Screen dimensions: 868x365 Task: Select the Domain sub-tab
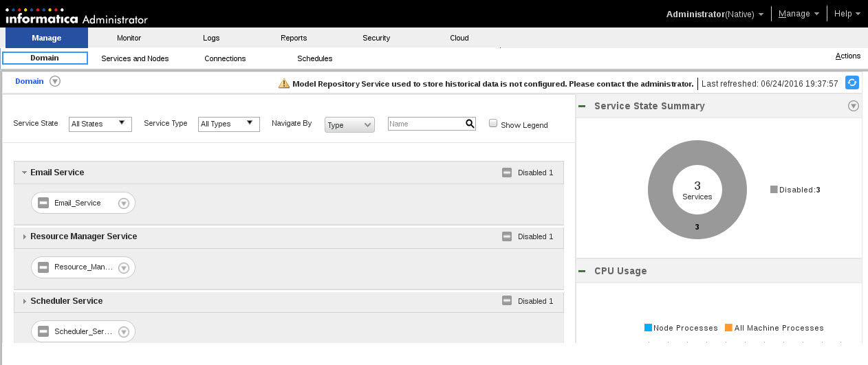point(45,58)
